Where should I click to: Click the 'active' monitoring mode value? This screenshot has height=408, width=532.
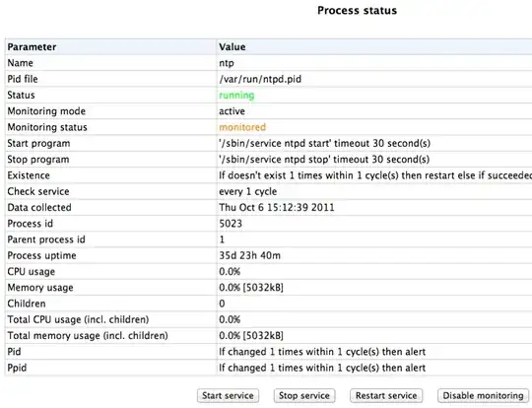(232, 111)
